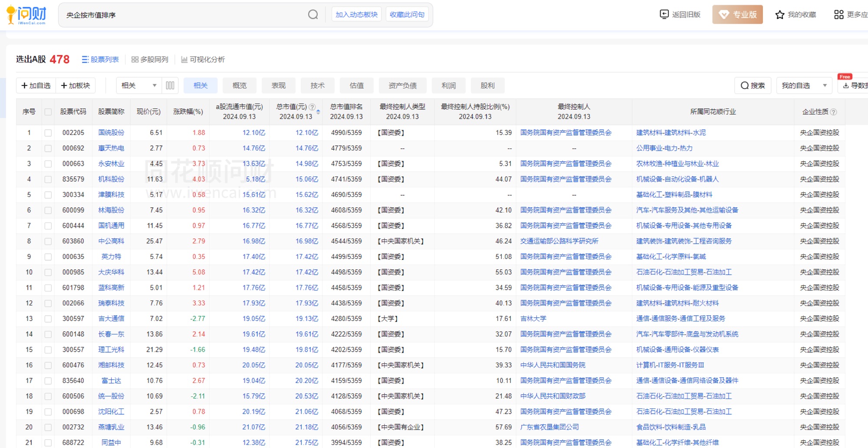Click the search magnifier icon in query box

click(x=313, y=15)
